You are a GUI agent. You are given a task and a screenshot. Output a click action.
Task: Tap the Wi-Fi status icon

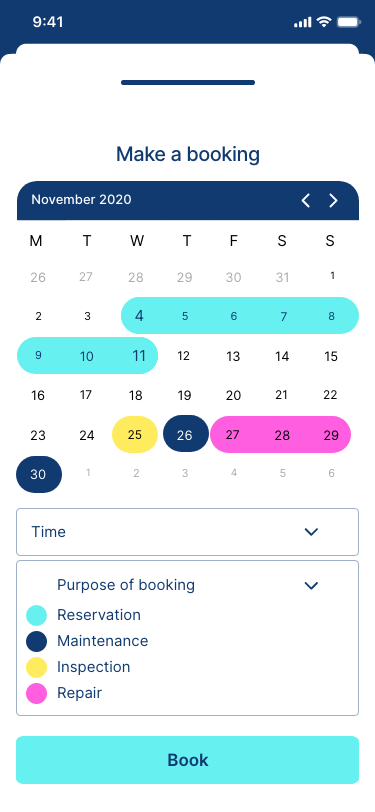tap(324, 22)
